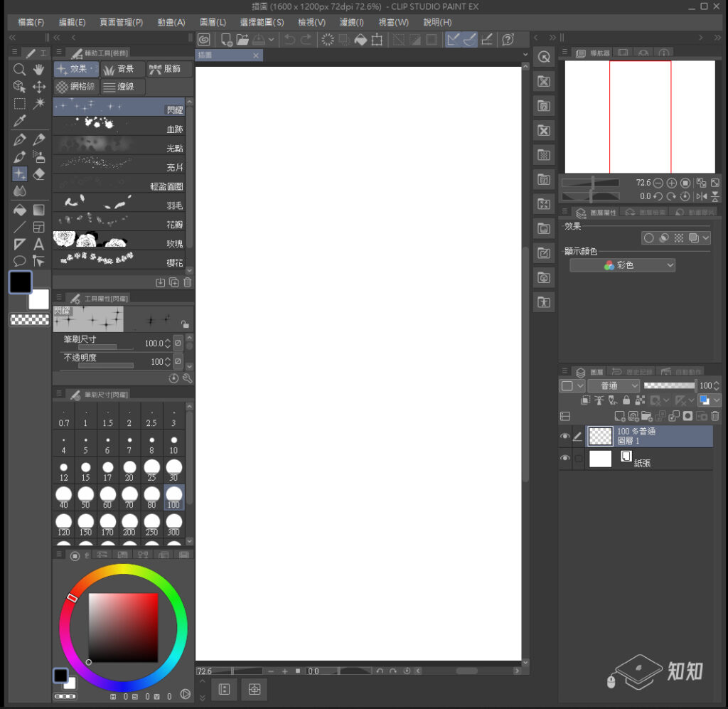Toggle brush size 筆刷尺寸 dynamics button
The height and width of the screenshot is (709, 728).
pos(178,343)
